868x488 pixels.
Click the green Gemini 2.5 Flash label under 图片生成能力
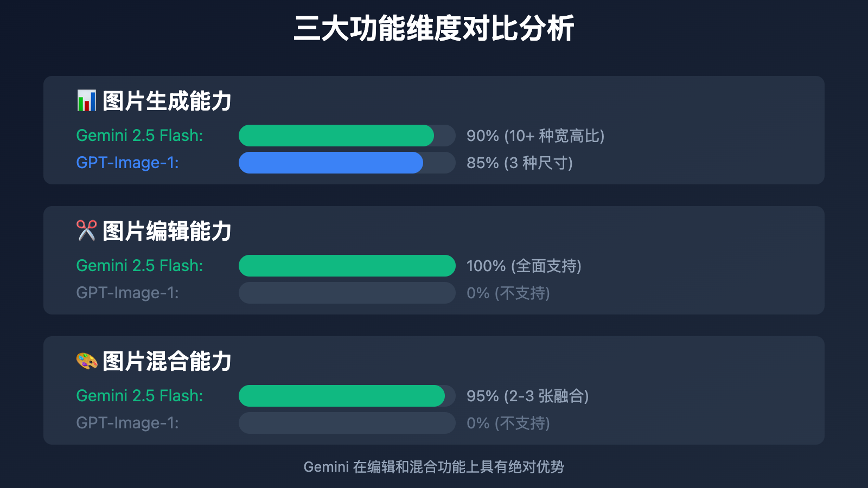pyautogui.click(x=139, y=136)
